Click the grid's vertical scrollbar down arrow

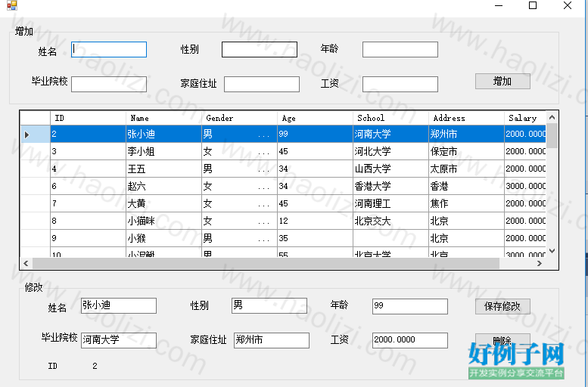click(552, 251)
